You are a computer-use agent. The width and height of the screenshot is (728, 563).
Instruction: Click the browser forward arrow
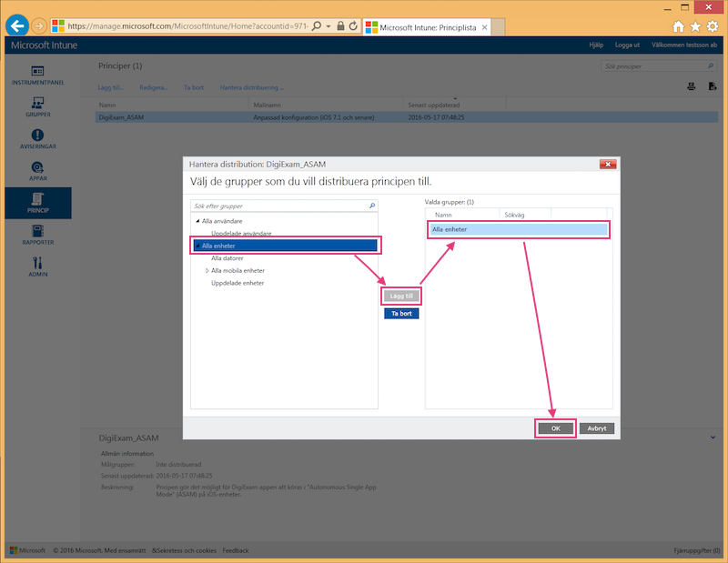[x=39, y=26]
